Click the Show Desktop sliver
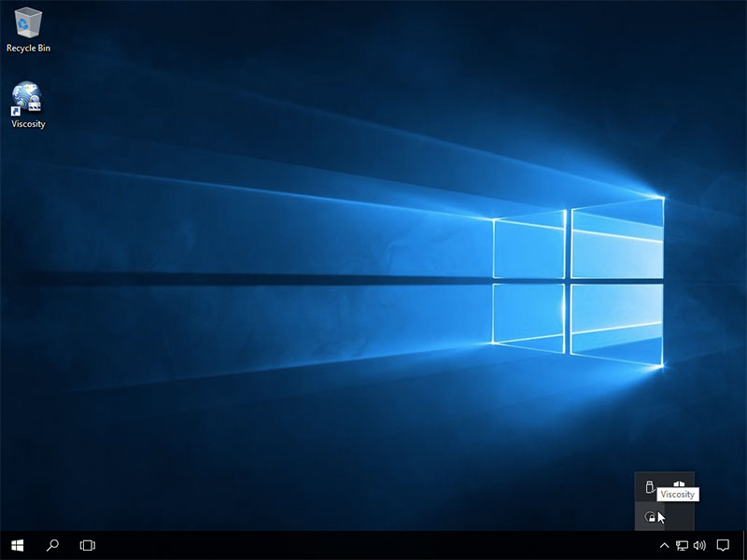 pyautogui.click(x=744, y=546)
